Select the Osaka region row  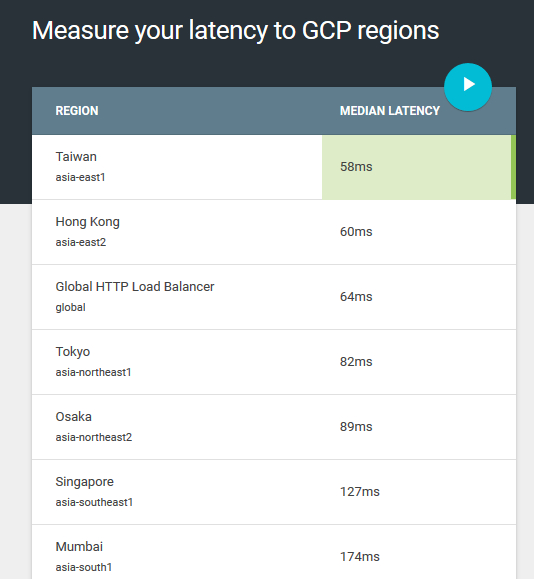pyautogui.click(x=274, y=427)
